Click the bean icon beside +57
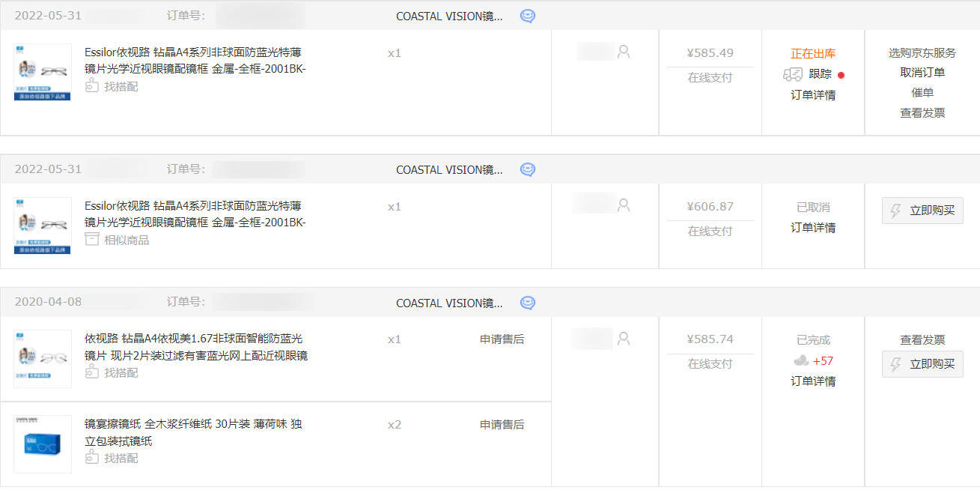The height and width of the screenshot is (490, 980). (x=801, y=360)
